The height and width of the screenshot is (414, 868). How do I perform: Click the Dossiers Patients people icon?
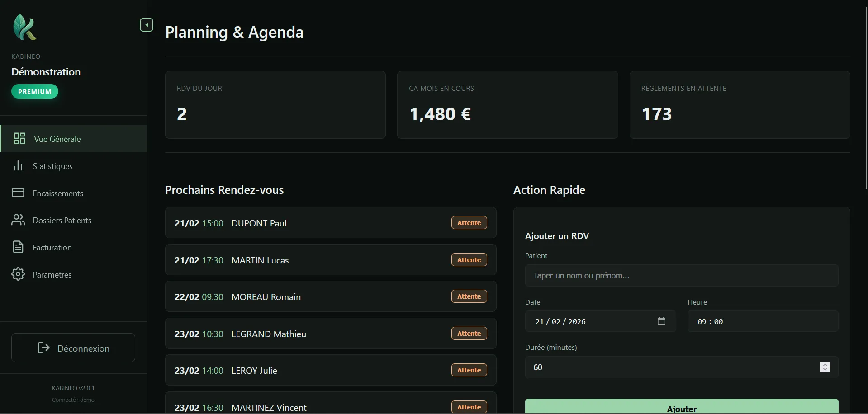click(x=18, y=220)
